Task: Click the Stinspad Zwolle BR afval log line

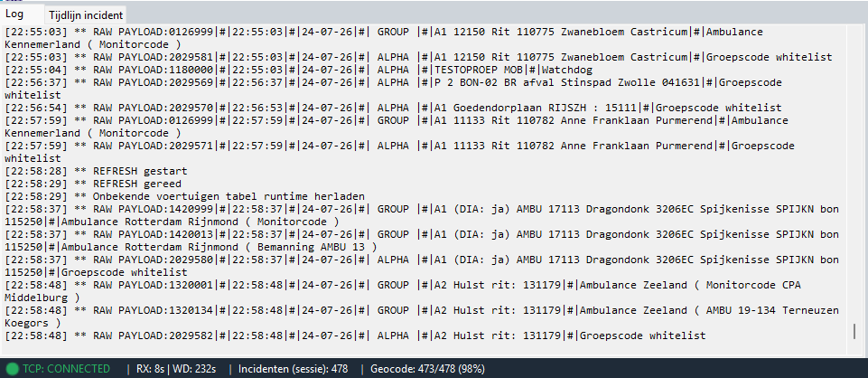Action: pos(393,89)
